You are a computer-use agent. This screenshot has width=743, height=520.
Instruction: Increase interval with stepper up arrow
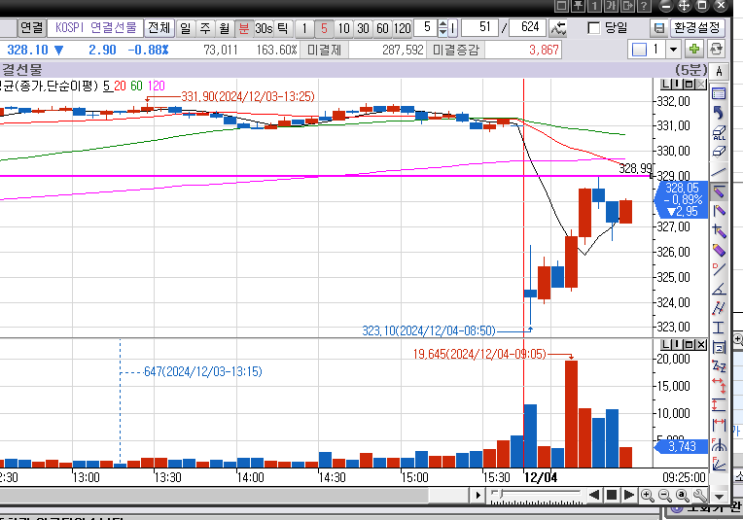pyautogui.click(x=443, y=24)
